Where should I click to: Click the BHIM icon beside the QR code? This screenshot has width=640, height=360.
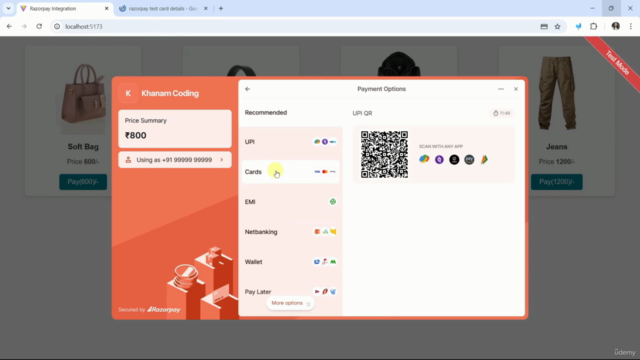(484, 160)
